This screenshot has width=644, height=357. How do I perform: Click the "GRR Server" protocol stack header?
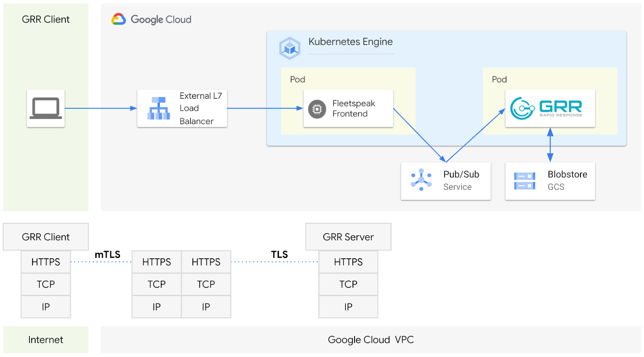[349, 237]
